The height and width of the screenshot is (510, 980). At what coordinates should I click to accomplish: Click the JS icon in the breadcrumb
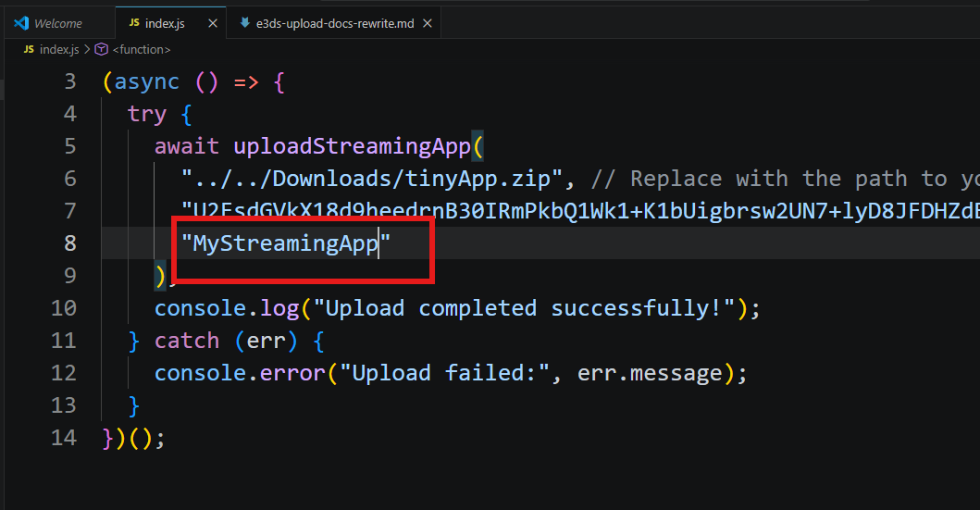[28, 49]
